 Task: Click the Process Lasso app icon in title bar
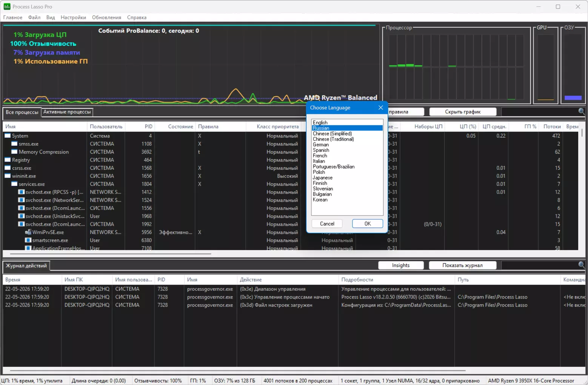click(x=7, y=6)
